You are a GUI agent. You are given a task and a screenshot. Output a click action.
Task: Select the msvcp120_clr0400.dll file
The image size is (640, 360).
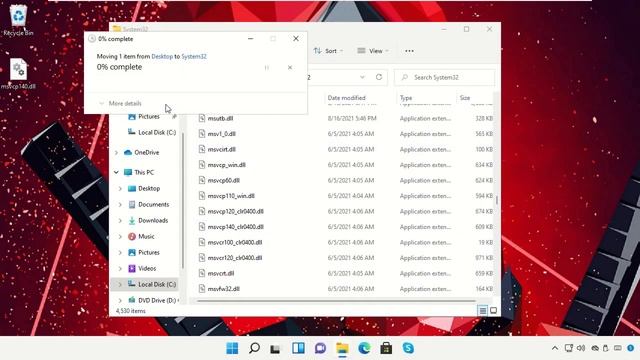pos(236,211)
